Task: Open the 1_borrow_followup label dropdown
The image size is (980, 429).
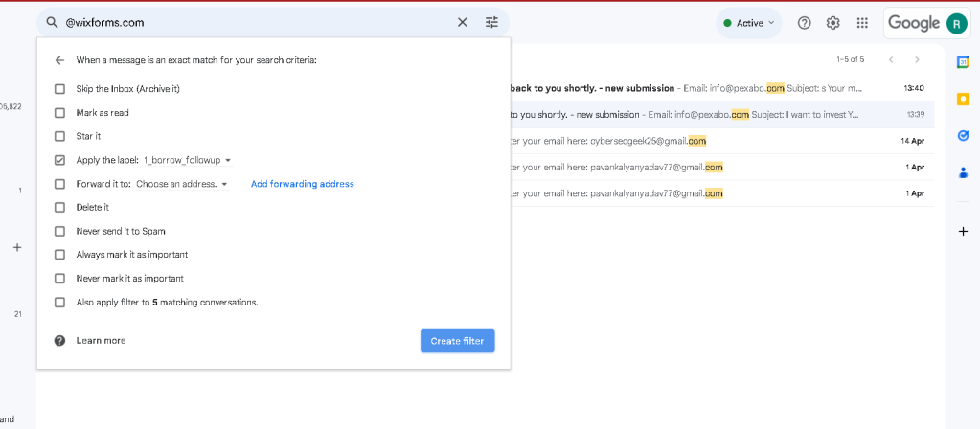Action: (x=188, y=161)
